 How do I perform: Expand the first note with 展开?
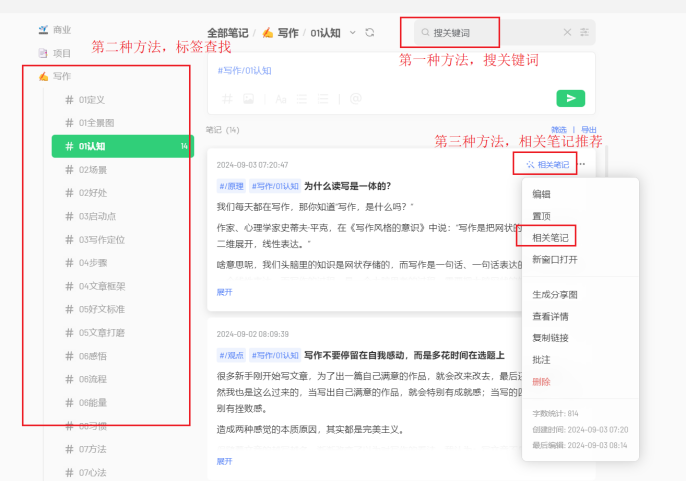(x=224, y=292)
